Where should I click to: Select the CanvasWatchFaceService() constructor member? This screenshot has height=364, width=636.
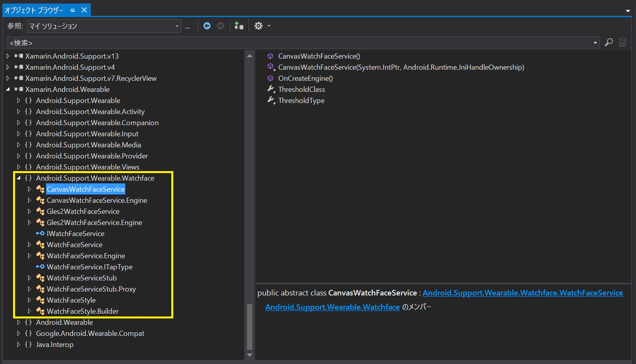tap(319, 56)
